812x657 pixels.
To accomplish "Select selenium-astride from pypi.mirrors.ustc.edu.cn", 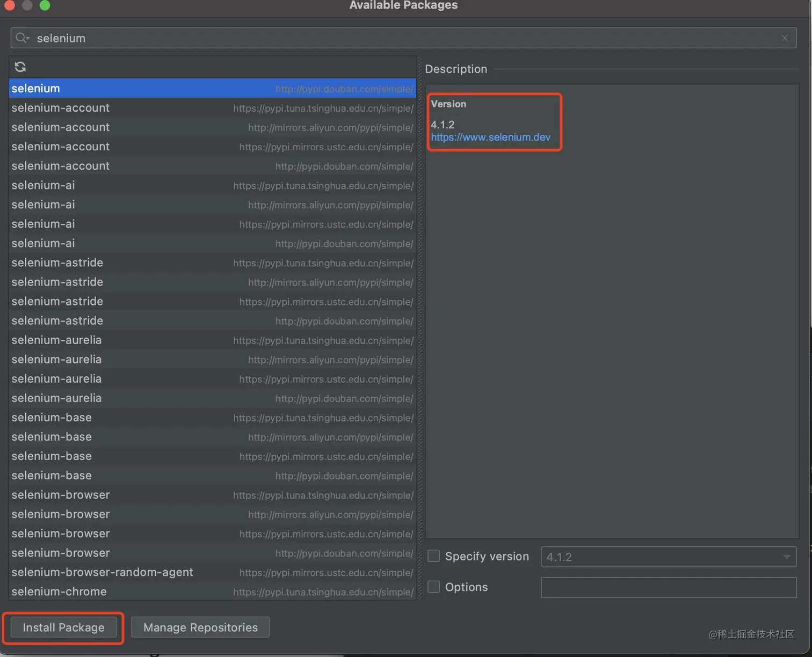I will (212, 301).
